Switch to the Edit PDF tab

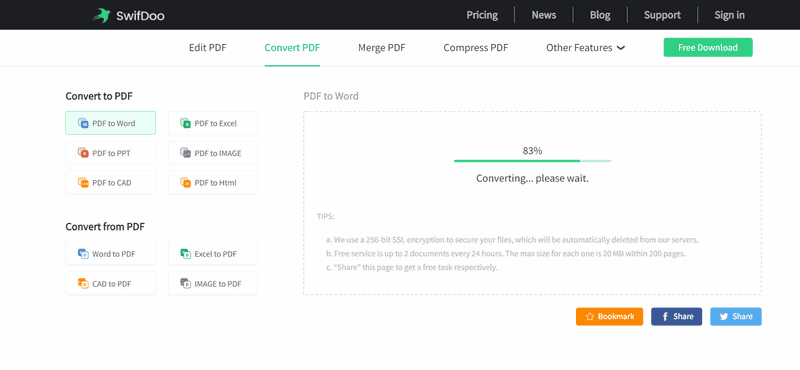(208, 47)
